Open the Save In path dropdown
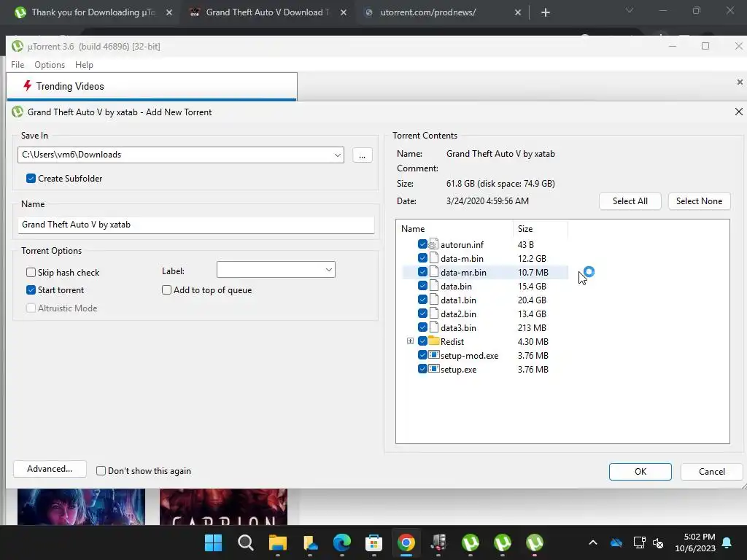This screenshot has width=747, height=560. [x=337, y=155]
